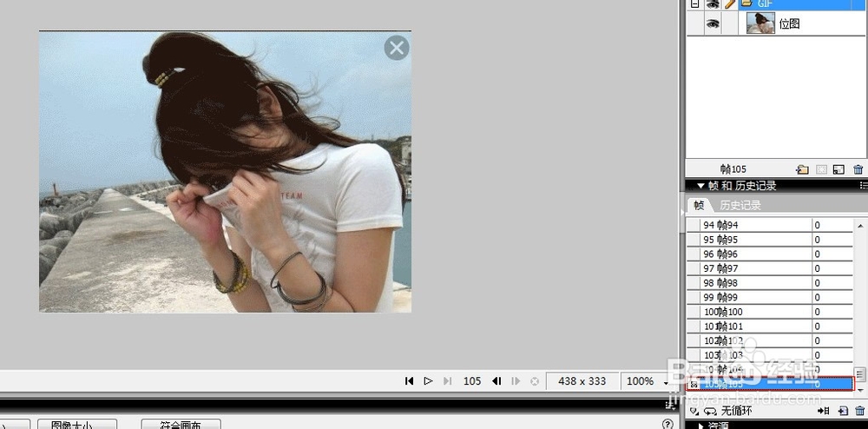Toggle visibility of the 位图 object
This screenshot has height=429, width=868.
713,23
